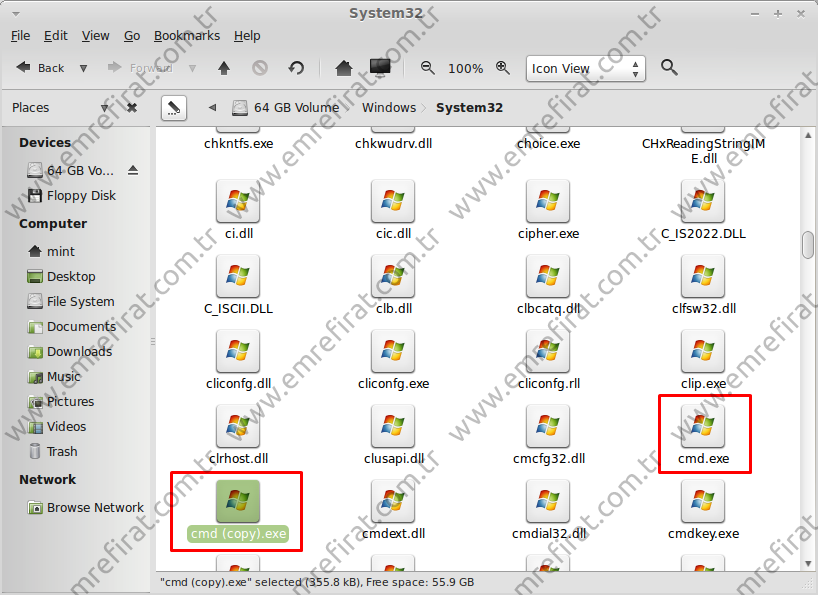Expand the Back history dropdown arrow
Screen dimensions: 818x595
pos(83,68)
